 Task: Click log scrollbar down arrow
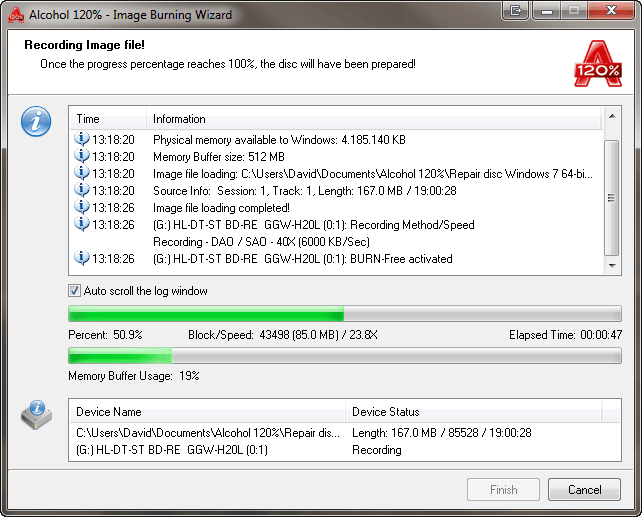point(612,265)
